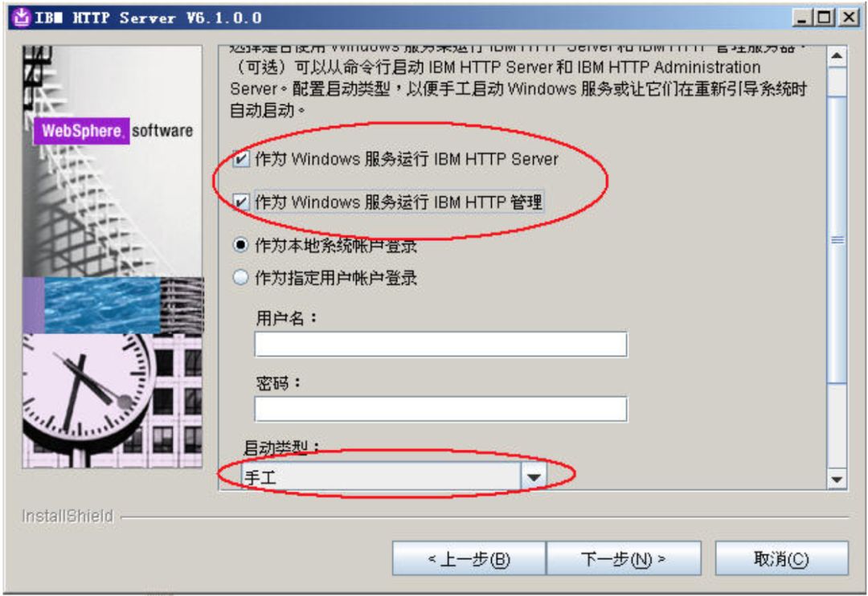Screen dimensions: 868x596
Task: Click the scroll up arrow
Action: (x=837, y=55)
